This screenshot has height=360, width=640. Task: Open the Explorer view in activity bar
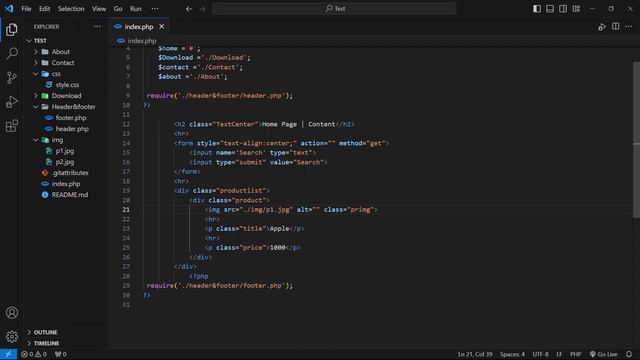click(12, 29)
